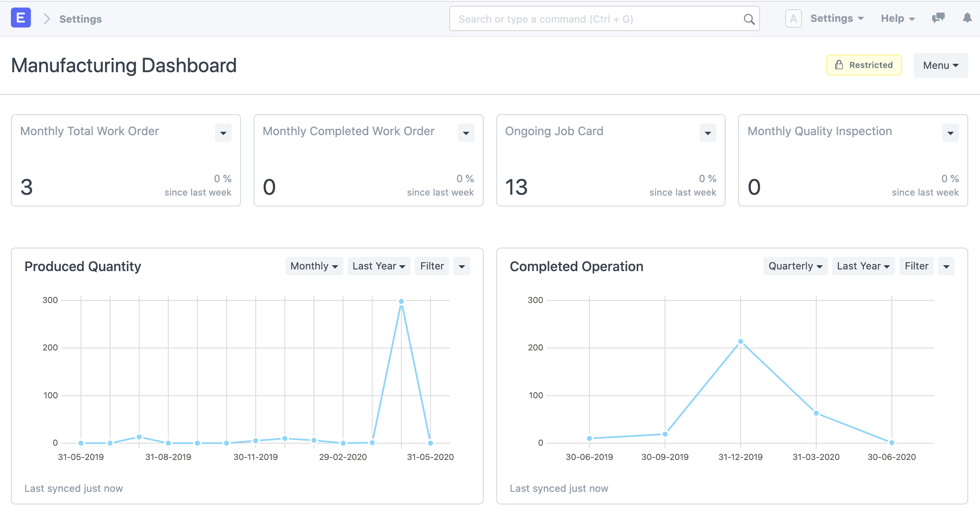Click the ERPNext home logo icon
The image size is (980, 512).
tap(20, 18)
